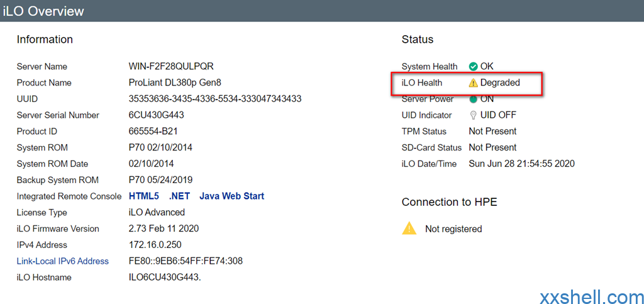Screen dimensions: 644x304
Task: Click the Not registered HPE connection text
Action: (453, 229)
